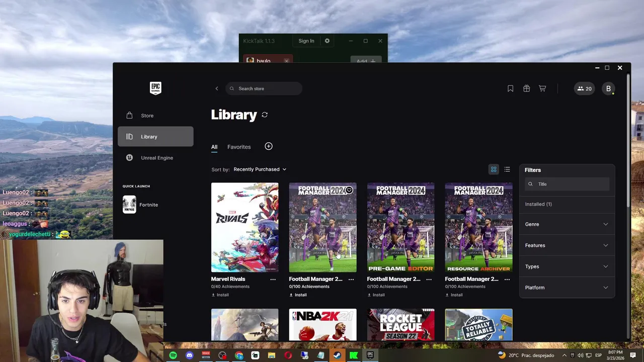This screenshot has width=644, height=362.
Task: Open the B profile avatar menu
Action: click(608, 88)
